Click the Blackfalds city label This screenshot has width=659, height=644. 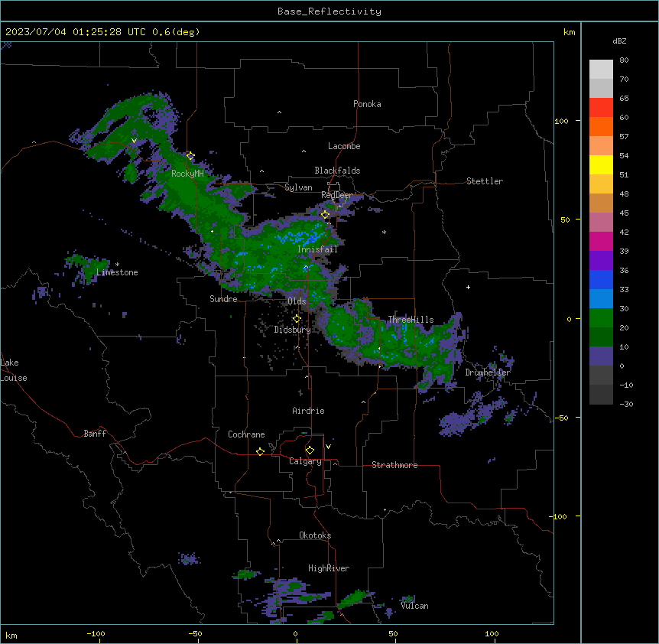337,171
